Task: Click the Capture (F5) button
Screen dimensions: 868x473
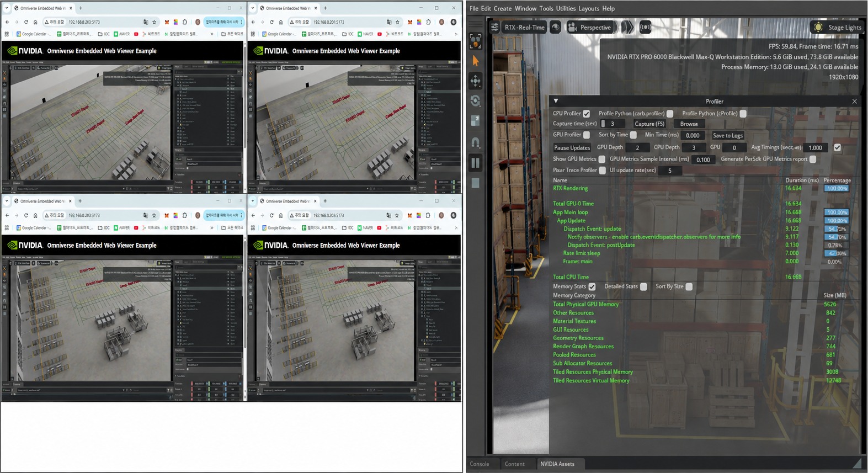Action: pos(649,124)
